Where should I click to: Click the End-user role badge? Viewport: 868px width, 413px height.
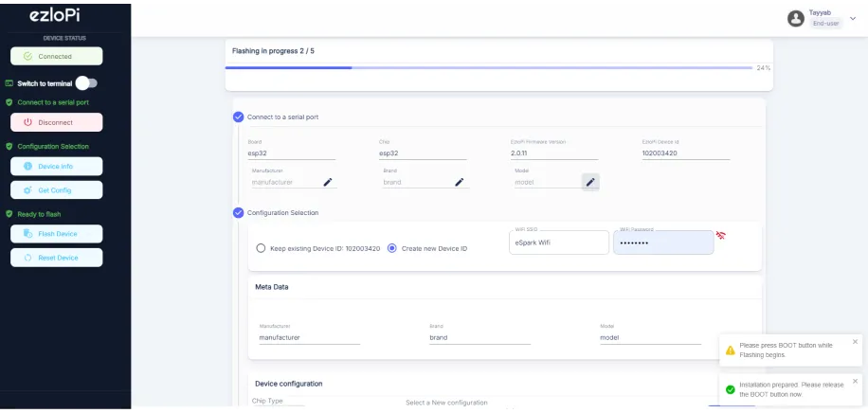coord(825,24)
